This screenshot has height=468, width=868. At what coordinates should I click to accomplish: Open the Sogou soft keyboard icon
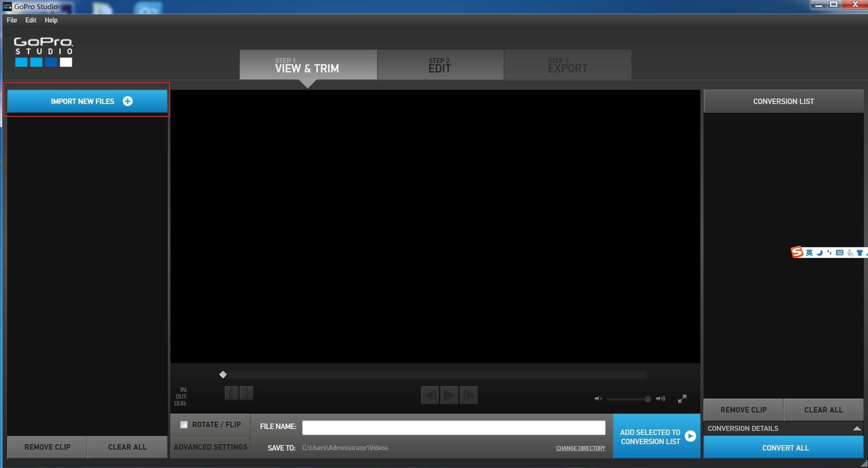point(839,253)
